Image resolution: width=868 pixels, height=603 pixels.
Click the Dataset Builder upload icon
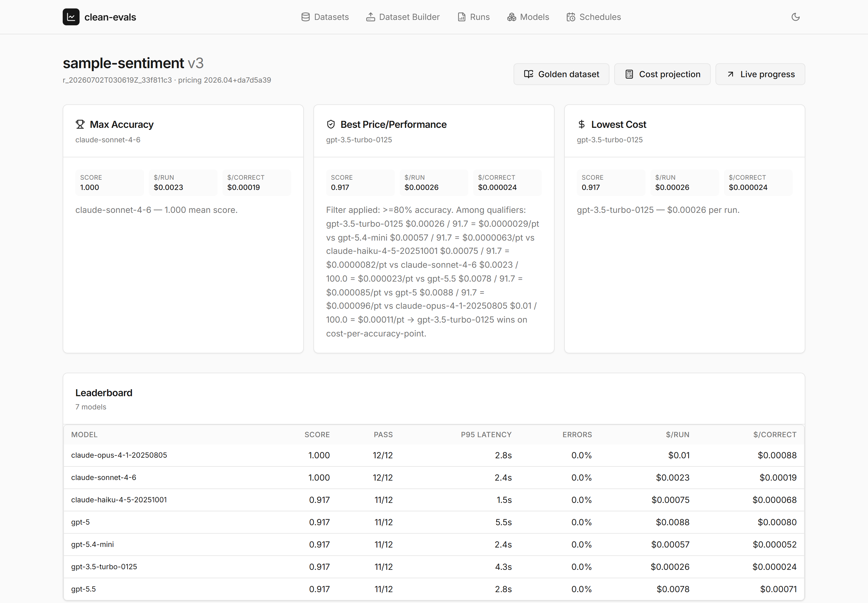370,17
